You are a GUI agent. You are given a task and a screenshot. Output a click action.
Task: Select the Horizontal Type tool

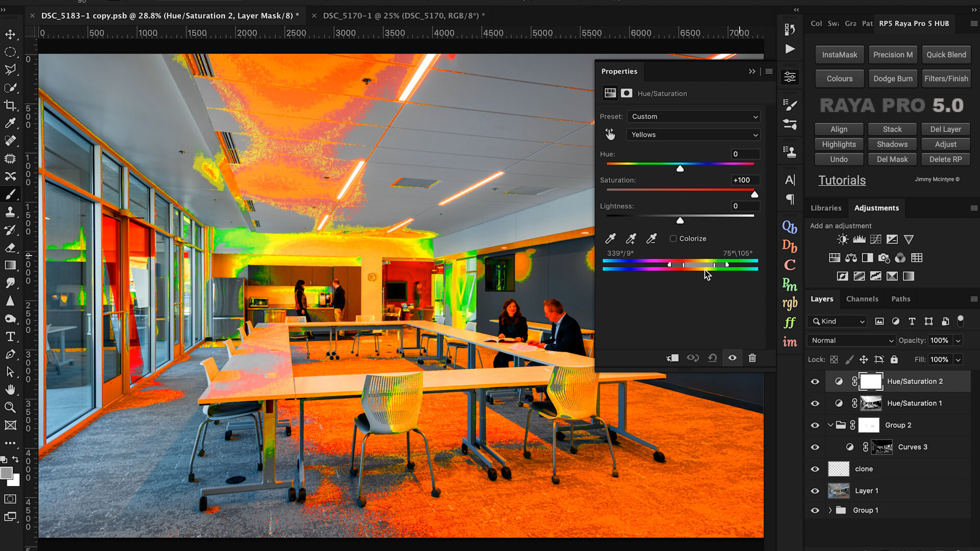(x=10, y=337)
